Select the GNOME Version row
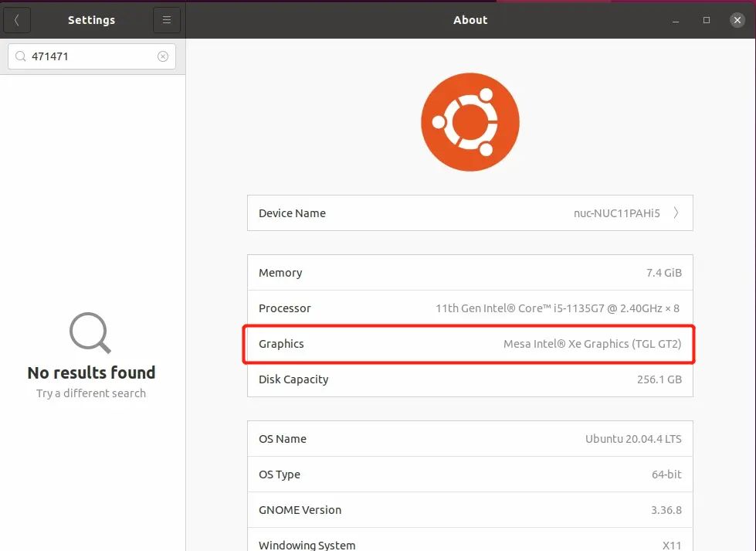Image resolution: width=756 pixels, height=551 pixels. pyautogui.click(x=470, y=510)
